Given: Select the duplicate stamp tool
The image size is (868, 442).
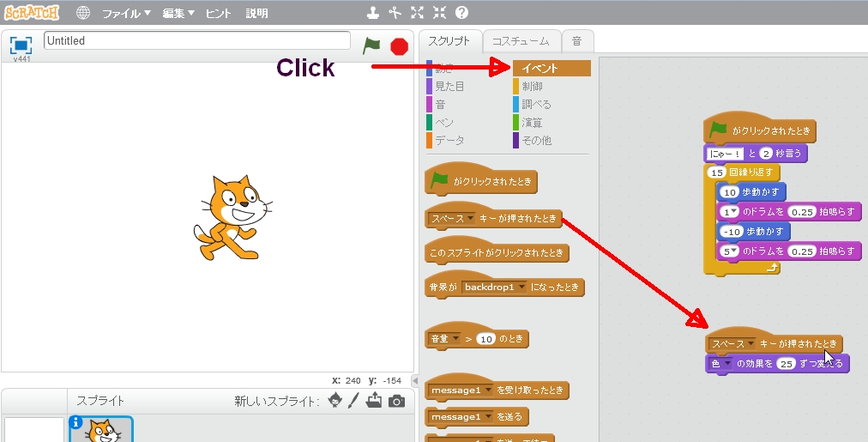Looking at the screenshot, I should point(374,13).
